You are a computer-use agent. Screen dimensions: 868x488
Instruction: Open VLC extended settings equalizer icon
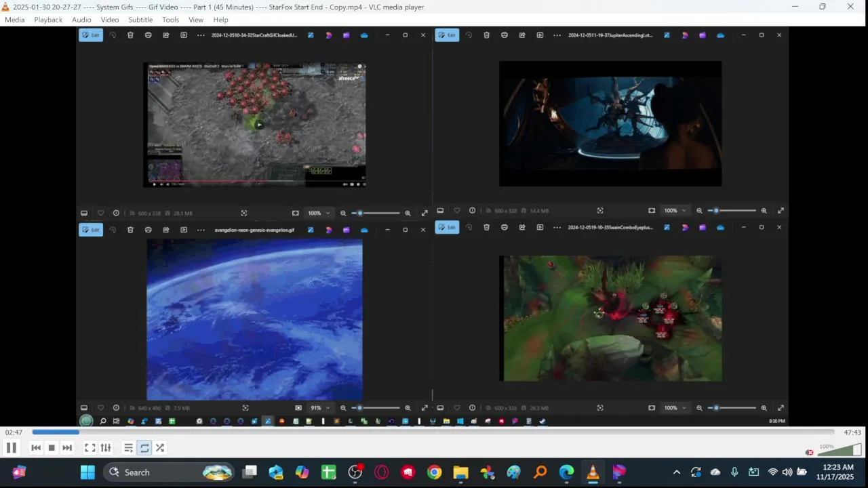tap(106, 447)
